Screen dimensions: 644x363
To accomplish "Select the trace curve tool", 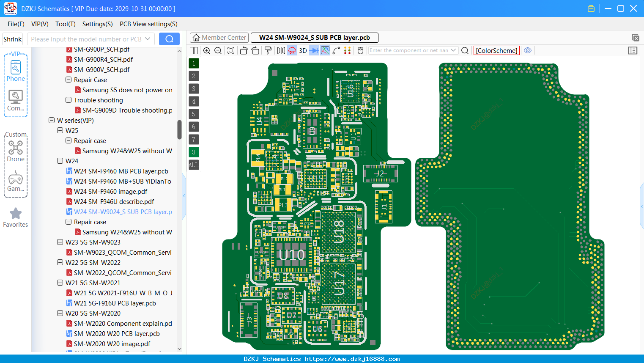I will pyautogui.click(x=337, y=50).
